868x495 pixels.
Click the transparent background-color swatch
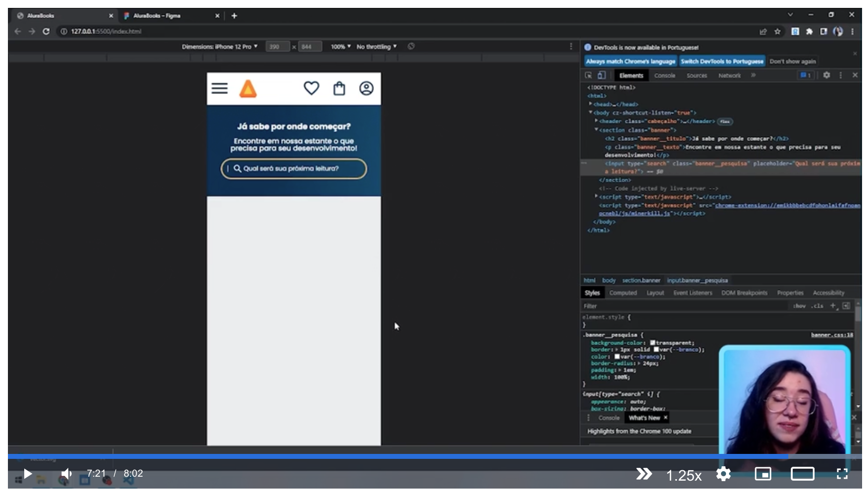coord(653,343)
